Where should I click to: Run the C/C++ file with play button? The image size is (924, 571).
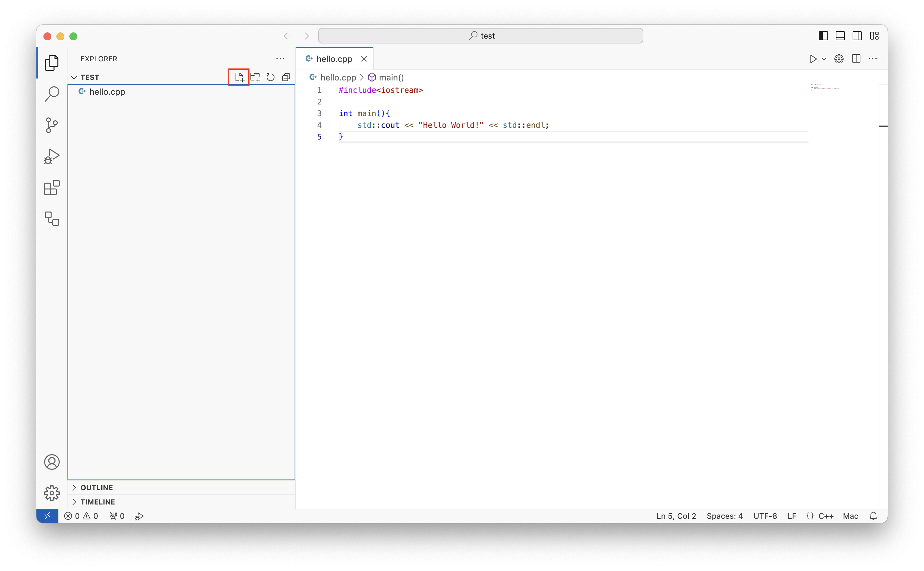click(x=813, y=59)
